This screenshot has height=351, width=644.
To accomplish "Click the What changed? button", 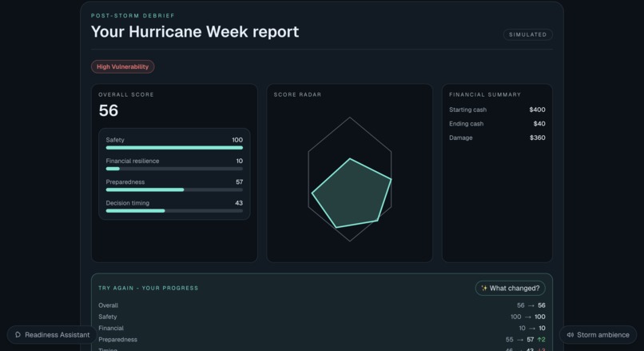I will coord(510,288).
